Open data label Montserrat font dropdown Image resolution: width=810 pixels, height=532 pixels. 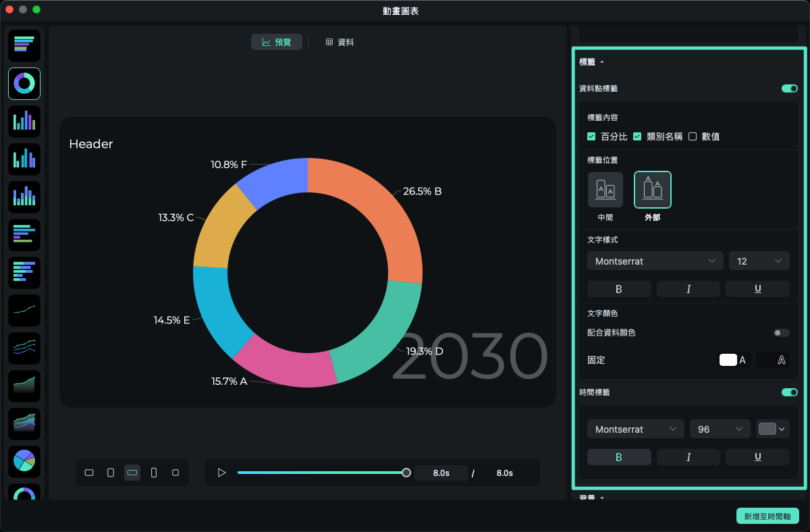655,261
